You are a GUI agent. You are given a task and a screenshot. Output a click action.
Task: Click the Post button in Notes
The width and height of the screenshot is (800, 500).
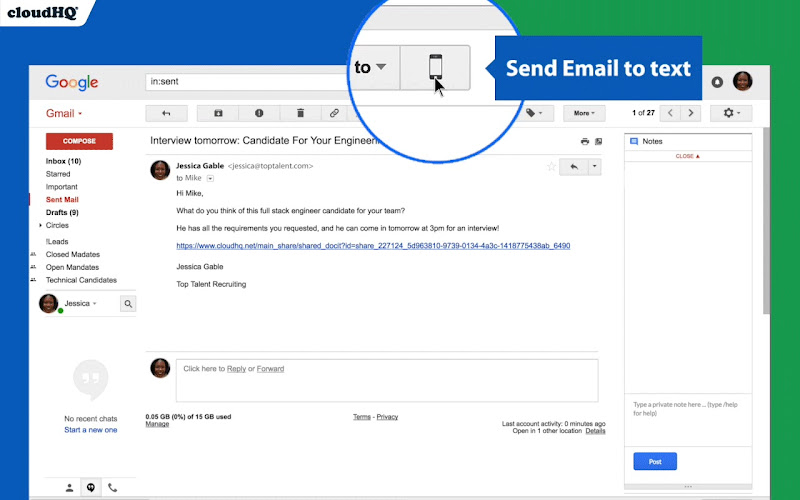655,462
